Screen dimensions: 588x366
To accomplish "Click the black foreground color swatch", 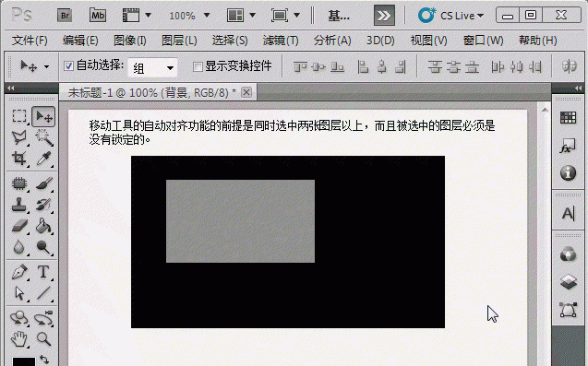I will coord(24,361).
